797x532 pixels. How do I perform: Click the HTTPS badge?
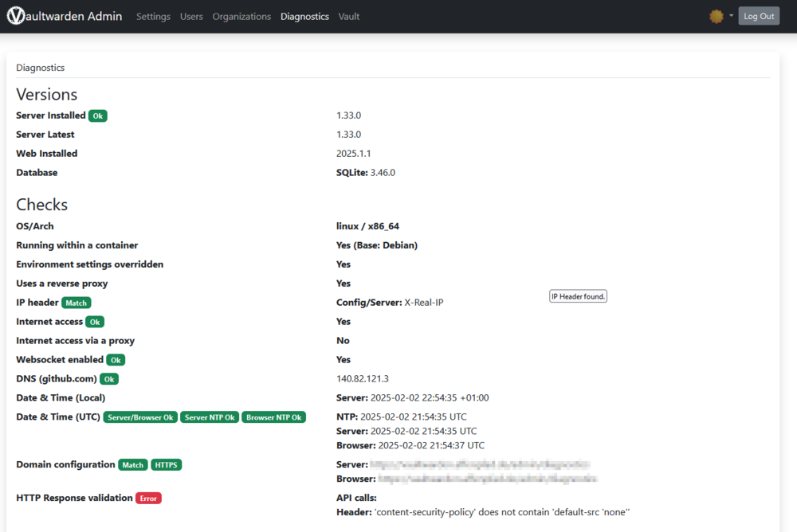click(x=167, y=465)
